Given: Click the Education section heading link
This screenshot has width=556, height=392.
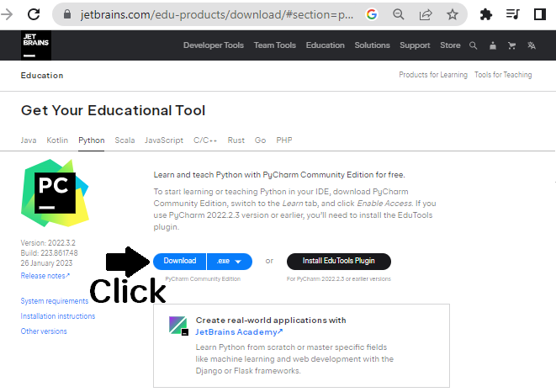Looking at the screenshot, I should [42, 75].
